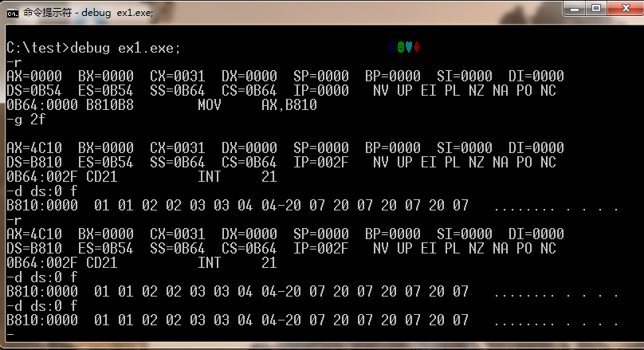Click the red diamond character
The height and width of the screenshot is (350, 644).
[x=417, y=47]
